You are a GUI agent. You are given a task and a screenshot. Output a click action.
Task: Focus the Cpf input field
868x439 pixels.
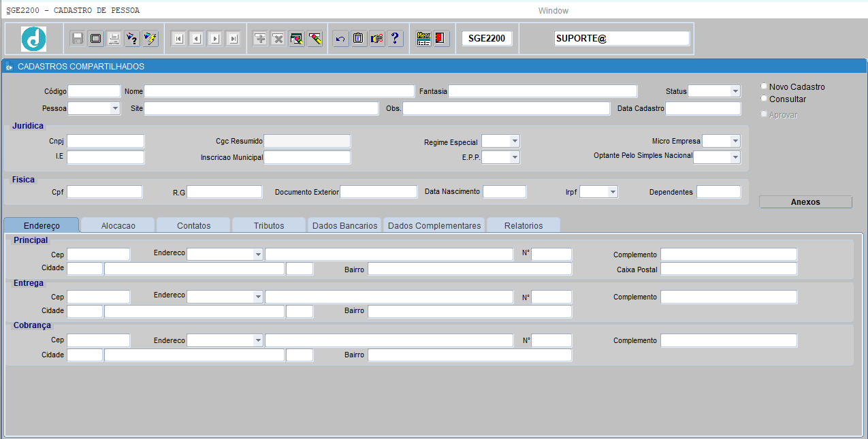pos(105,192)
